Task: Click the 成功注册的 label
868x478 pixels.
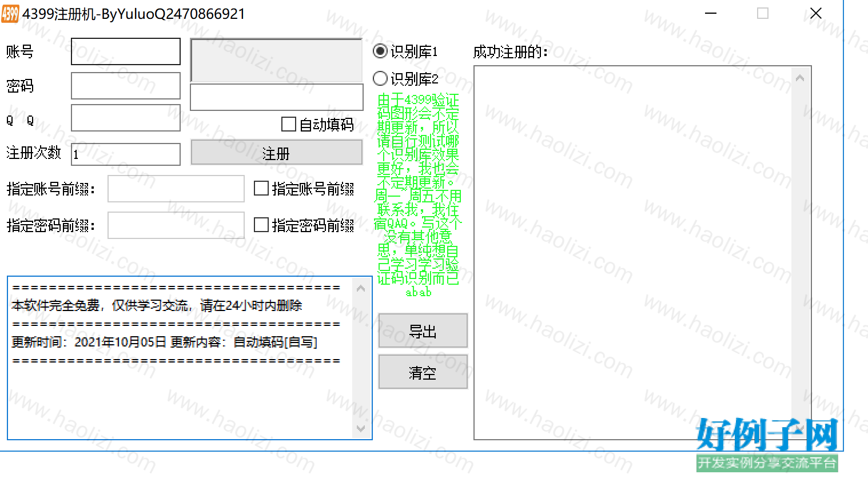Action: (x=511, y=52)
